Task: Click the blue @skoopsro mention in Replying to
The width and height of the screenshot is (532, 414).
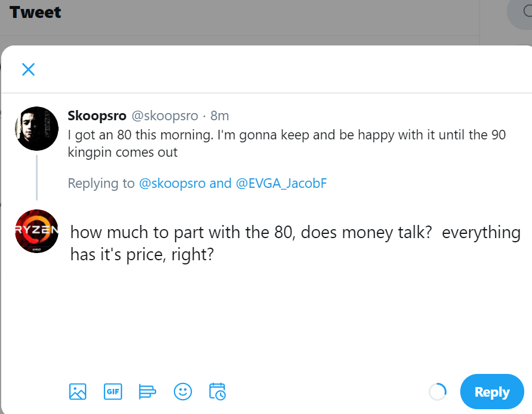Action: click(x=173, y=183)
